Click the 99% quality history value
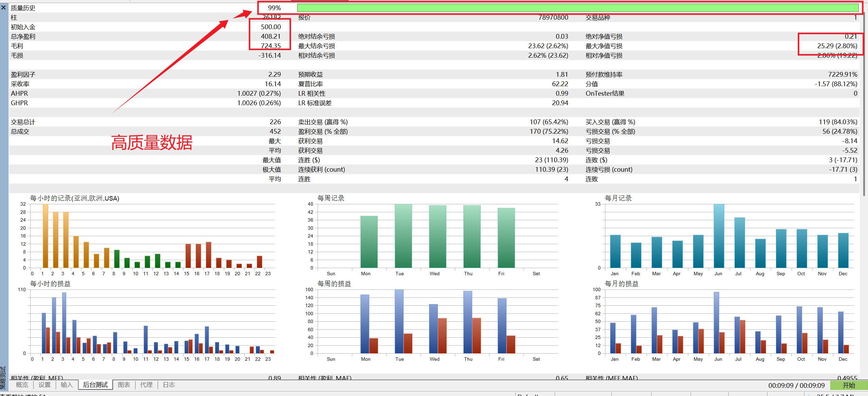This screenshot has height=396, width=868. [x=274, y=8]
